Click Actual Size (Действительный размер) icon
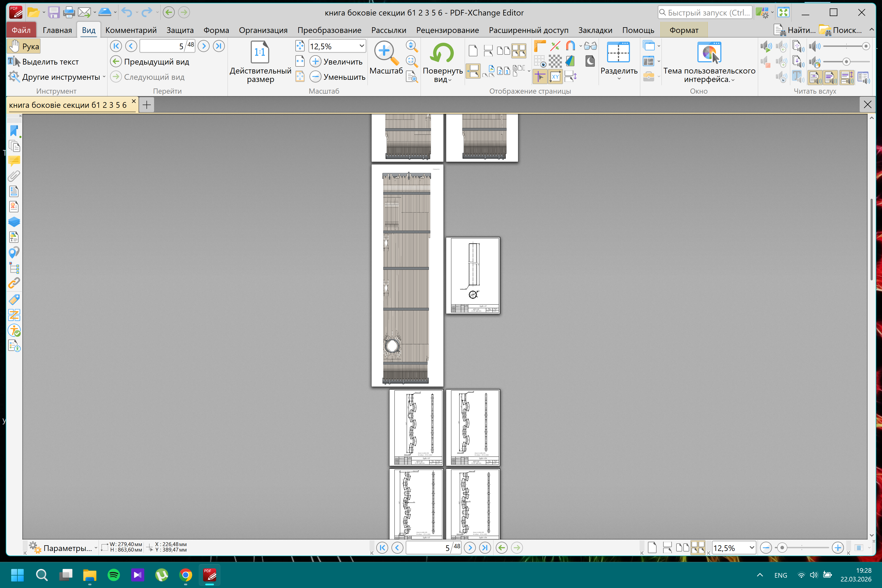Screen dimensions: 882x588 coord(260,53)
